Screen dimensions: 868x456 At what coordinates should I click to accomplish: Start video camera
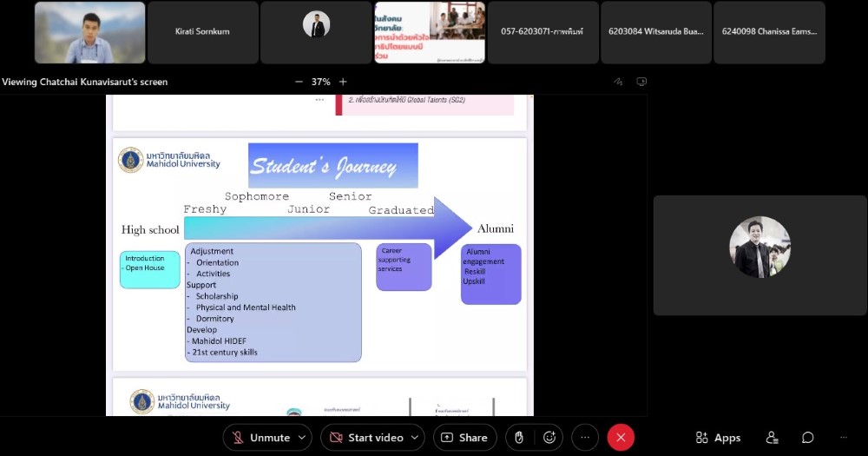pos(365,438)
